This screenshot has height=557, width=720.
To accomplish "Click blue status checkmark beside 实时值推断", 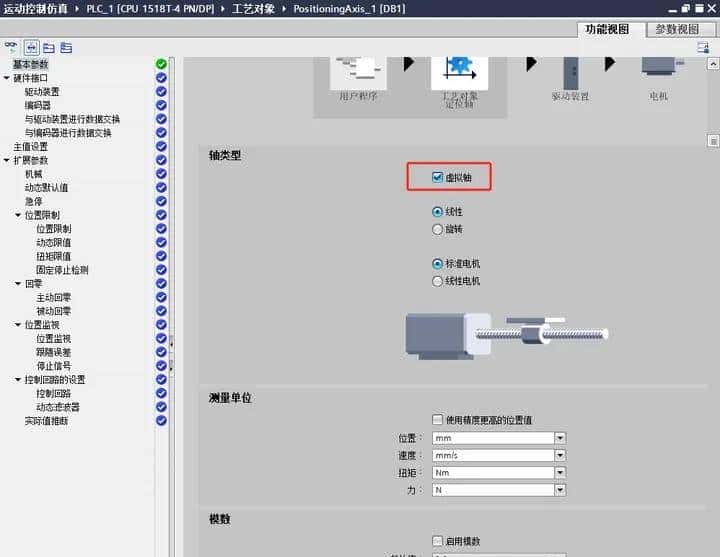I will pos(161,420).
